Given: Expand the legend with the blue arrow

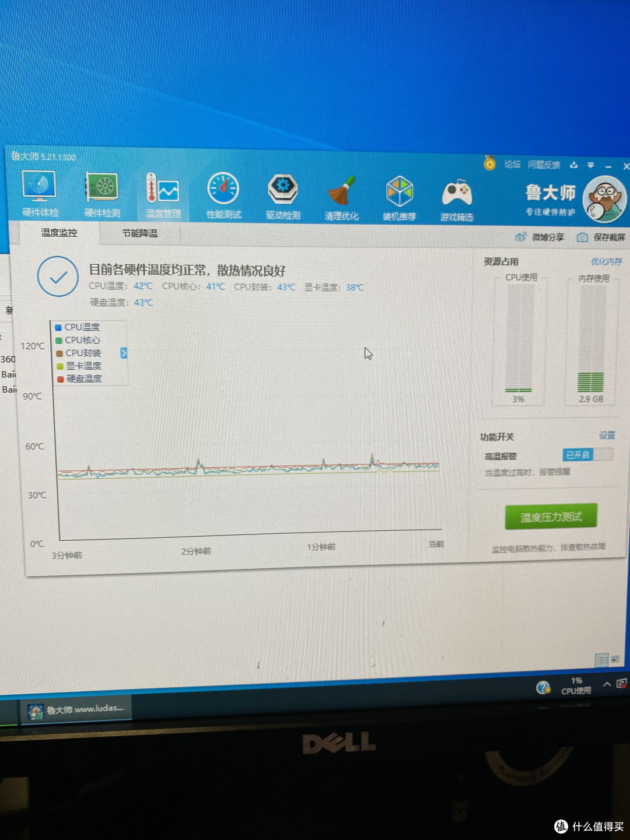Looking at the screenshot, I should coord(124,353).
